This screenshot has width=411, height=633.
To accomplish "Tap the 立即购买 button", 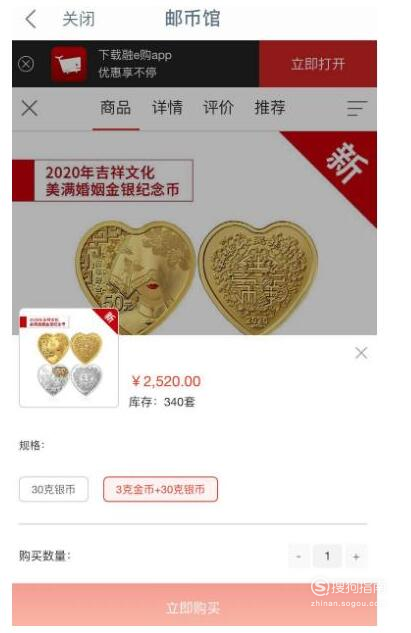I will pos(194,605).
